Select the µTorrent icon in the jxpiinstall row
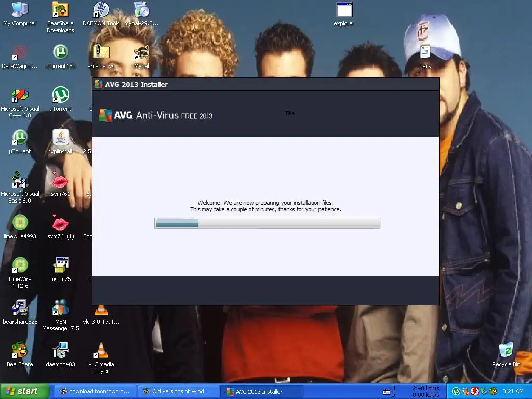Screen dimensions: 532x399 pyautogui.click(x=20, y=142)
